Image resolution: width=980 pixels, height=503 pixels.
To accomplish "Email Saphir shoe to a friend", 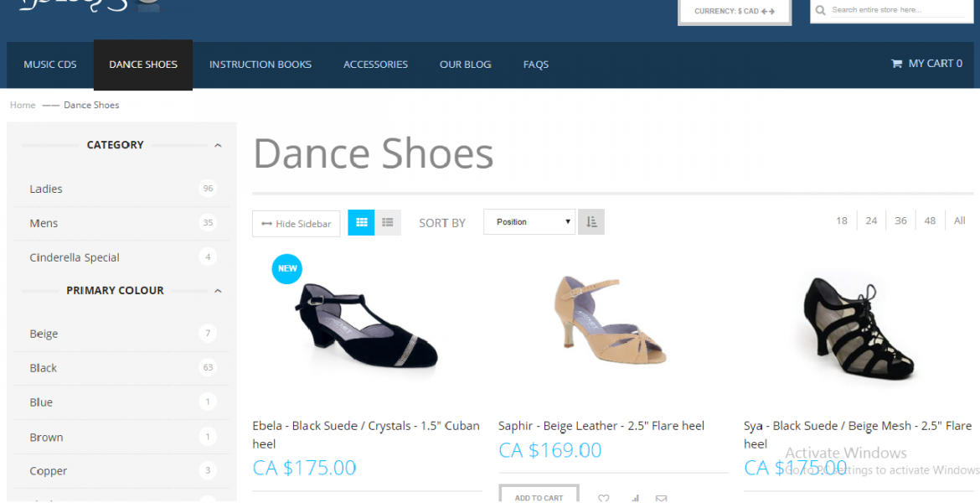I will [662, 498].
